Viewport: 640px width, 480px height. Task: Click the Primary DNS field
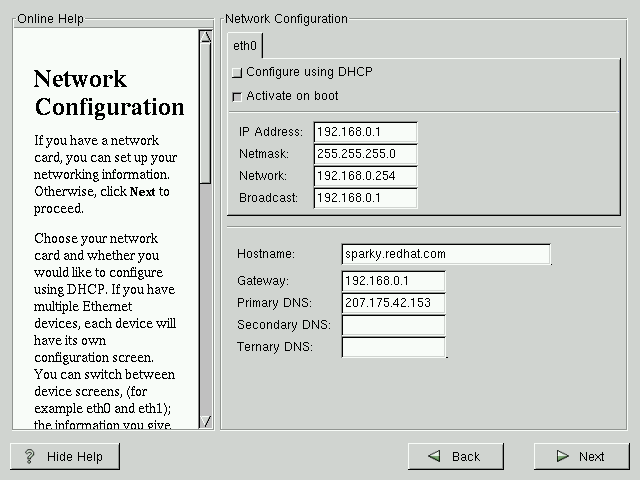click(393, 303)
